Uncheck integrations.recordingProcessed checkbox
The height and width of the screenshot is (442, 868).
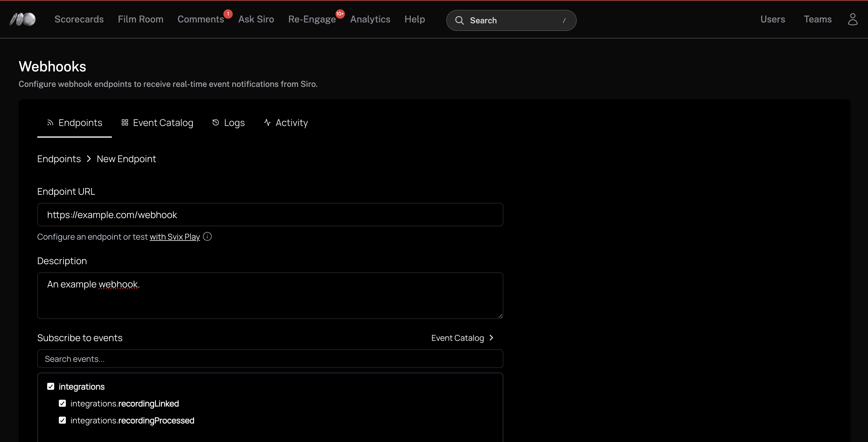point(62,420)
